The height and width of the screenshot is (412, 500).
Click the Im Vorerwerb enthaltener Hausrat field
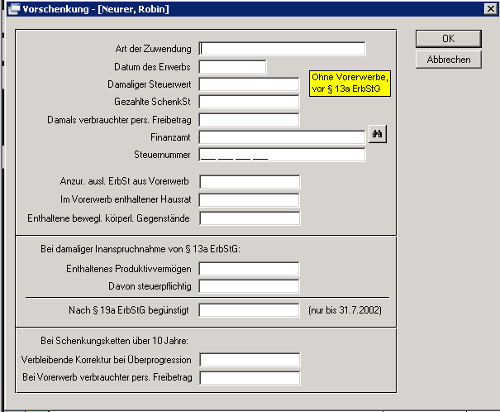249,200
